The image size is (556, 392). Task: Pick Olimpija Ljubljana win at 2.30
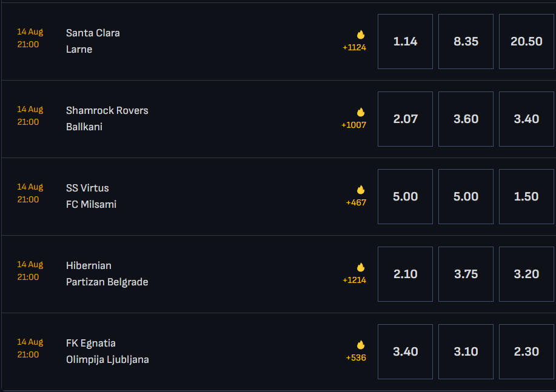tap(526, 352)
